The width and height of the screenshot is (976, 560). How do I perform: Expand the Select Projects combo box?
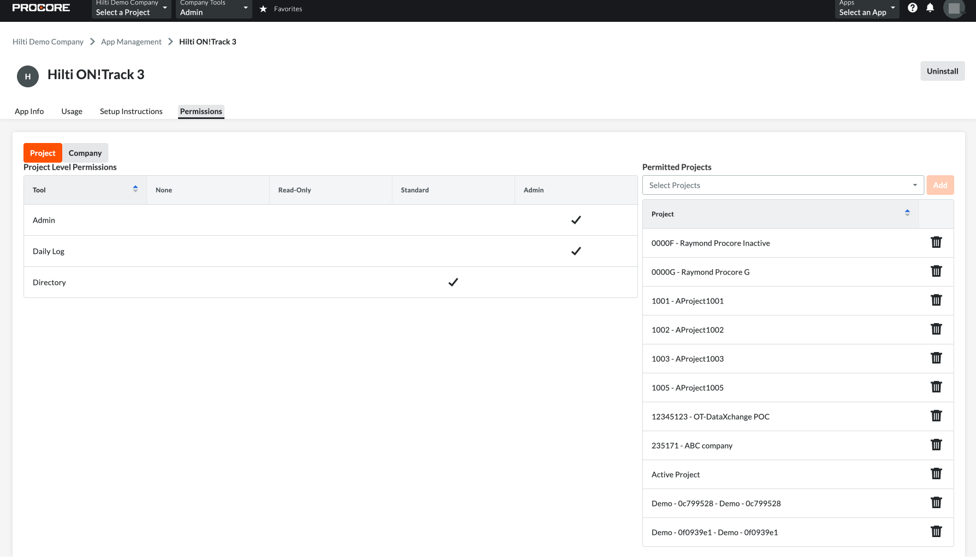[783, 186]
